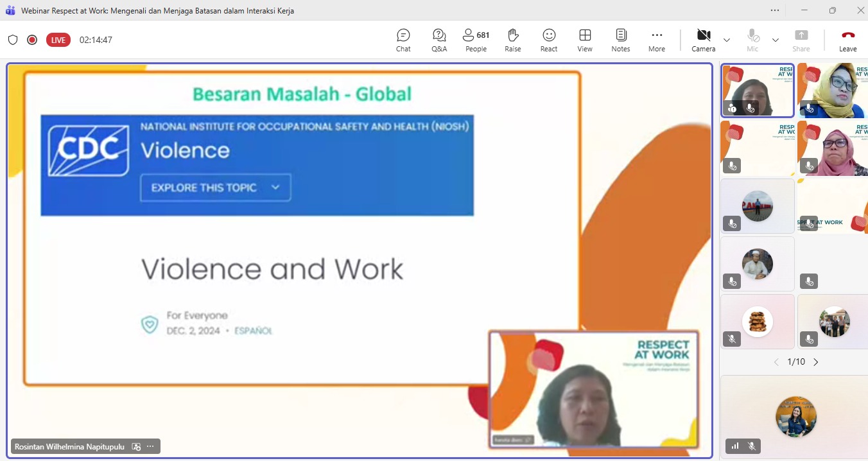Expand the camera options dropdown arrow
This screenshot has width=868, height=461.
pyautogui.click(x=727, y=40)
